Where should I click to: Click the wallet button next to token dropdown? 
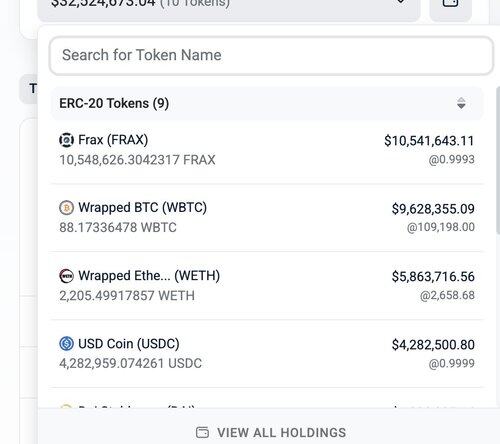tap(450, 7)
